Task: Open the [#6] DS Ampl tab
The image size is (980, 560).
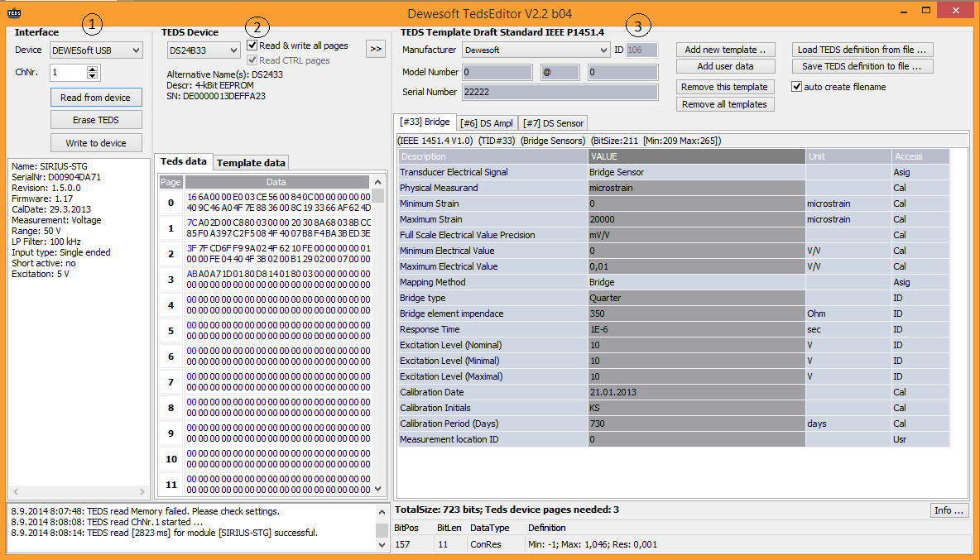Action: tap(486, 123)
